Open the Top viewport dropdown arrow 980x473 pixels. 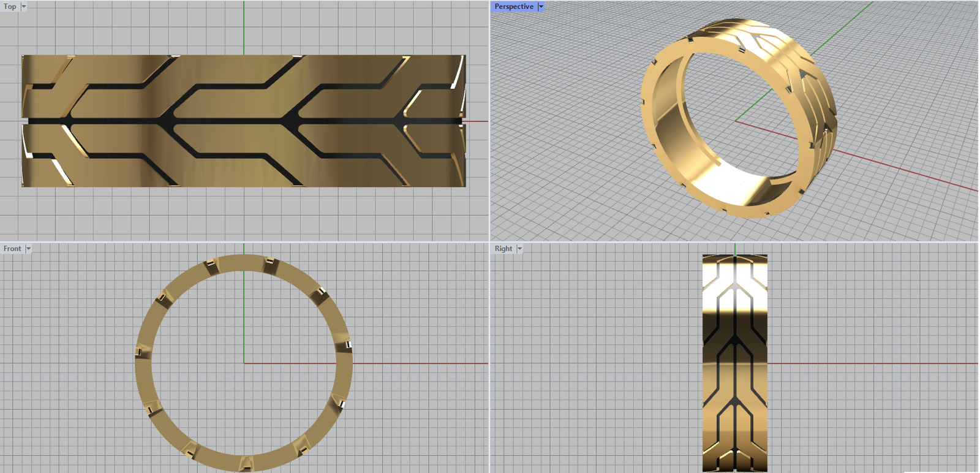24,7
